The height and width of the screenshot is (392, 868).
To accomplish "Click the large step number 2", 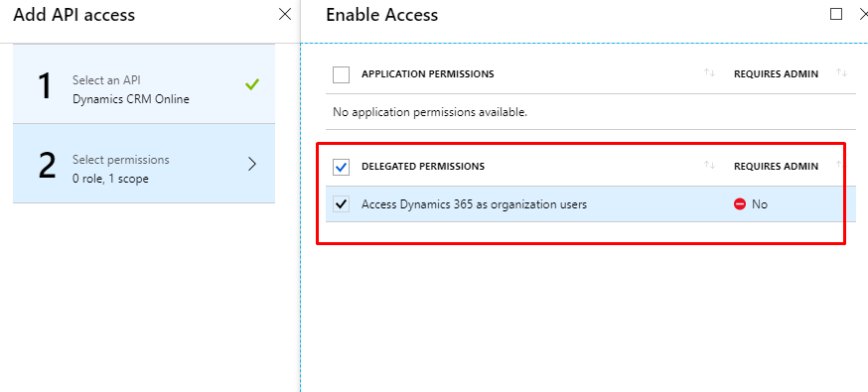I will 47,167.
